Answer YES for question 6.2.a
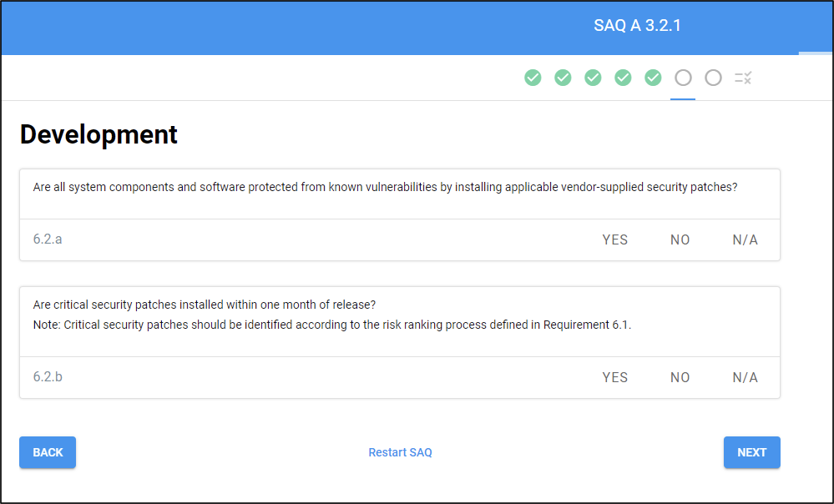Image resolution: width=834 pixels, height=504 pixels. [x=614, y=239]
